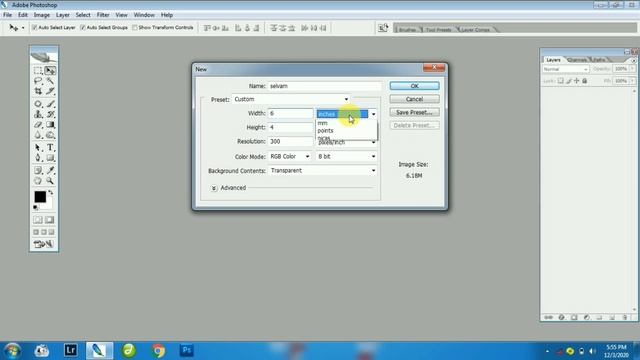The image size is (640, 360).
Task: Open the 8 bit depth dropdown
Action: coord(347,156)
